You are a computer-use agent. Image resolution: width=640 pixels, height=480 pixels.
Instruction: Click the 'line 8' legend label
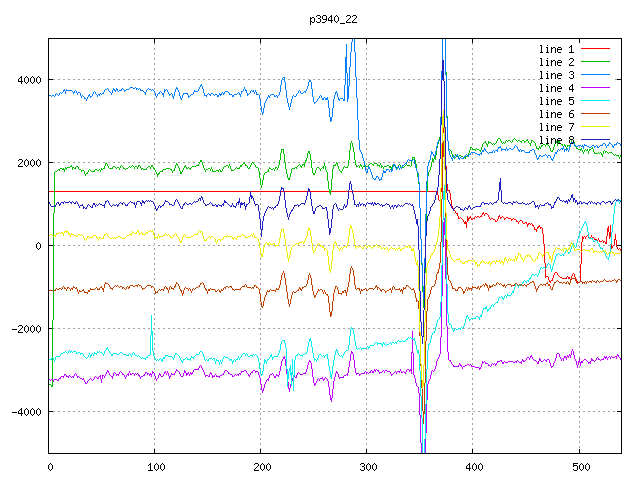point(556,140)
